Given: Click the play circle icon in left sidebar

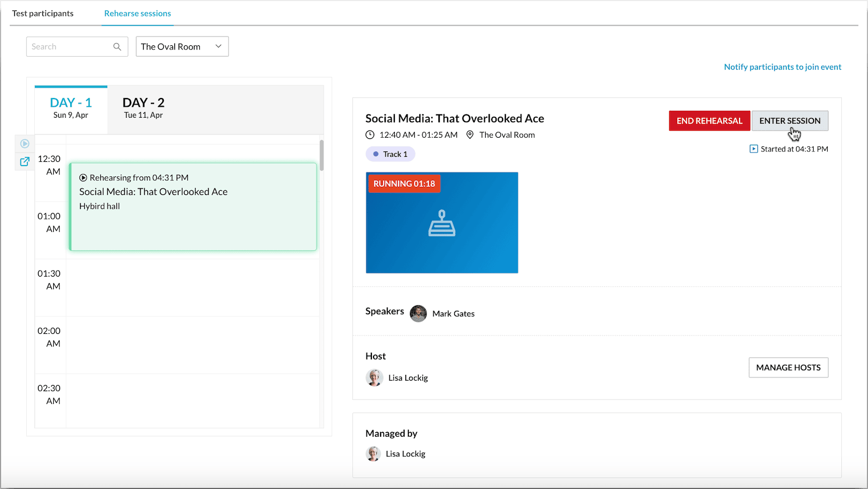Looking at the screenshot, I should (x=25, y=144).
